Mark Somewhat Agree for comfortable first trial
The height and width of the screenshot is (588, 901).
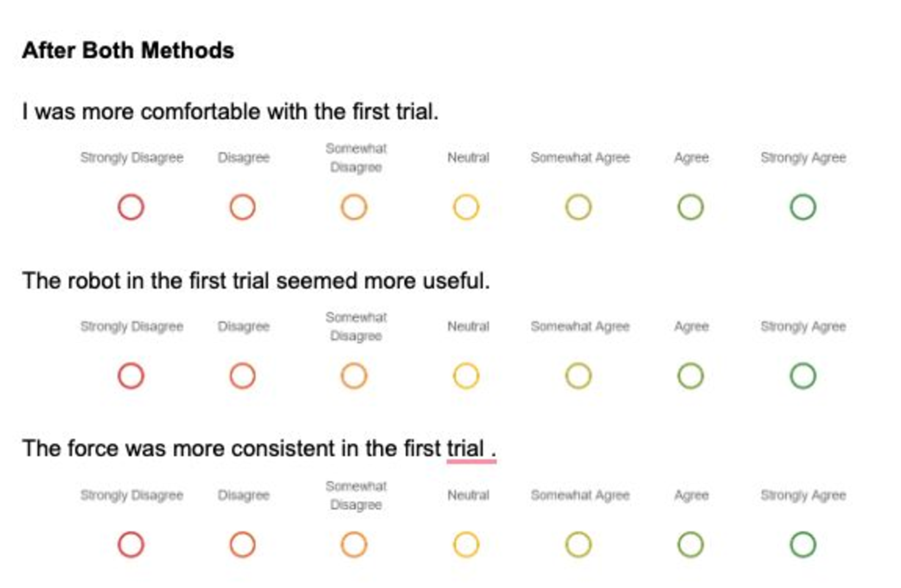coord(578,207)
